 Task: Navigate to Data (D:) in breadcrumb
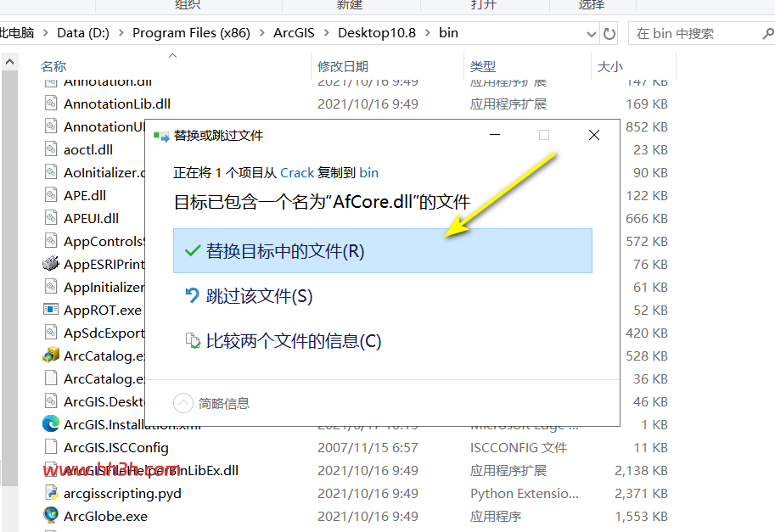pyautogui.click(x=83, y=33)
